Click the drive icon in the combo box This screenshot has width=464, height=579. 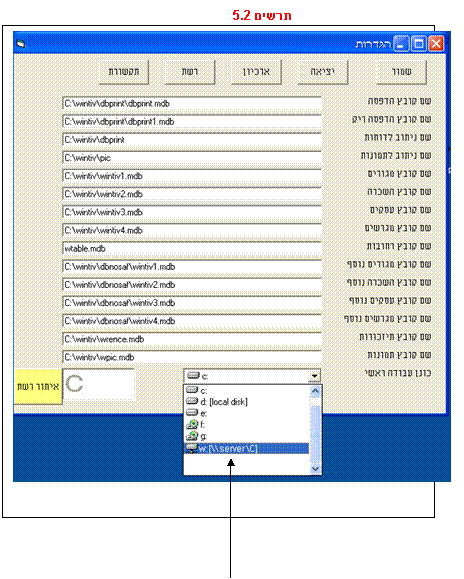(x=193, y=376)
